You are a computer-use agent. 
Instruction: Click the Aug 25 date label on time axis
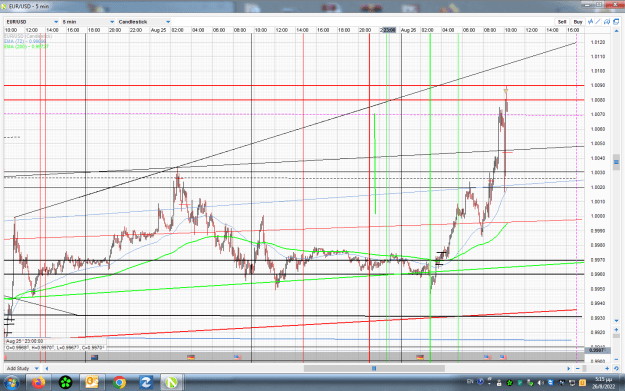[158, 30]
